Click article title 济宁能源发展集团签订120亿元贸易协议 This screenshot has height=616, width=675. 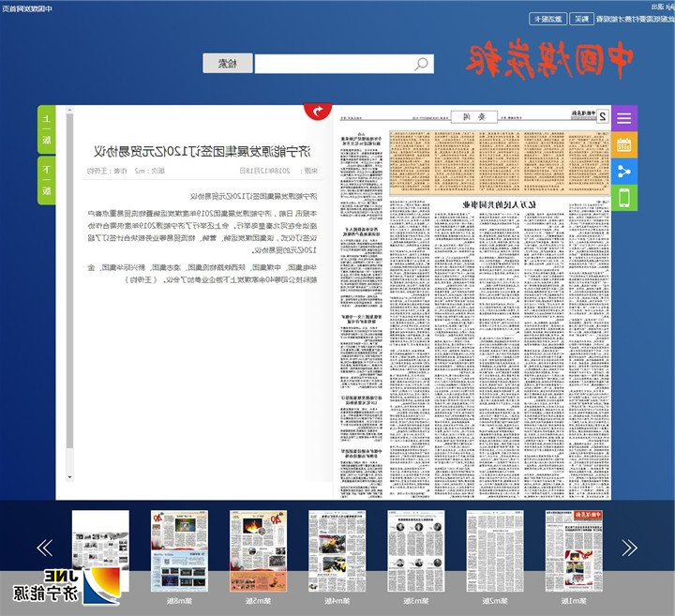click(x=202, y=151)
